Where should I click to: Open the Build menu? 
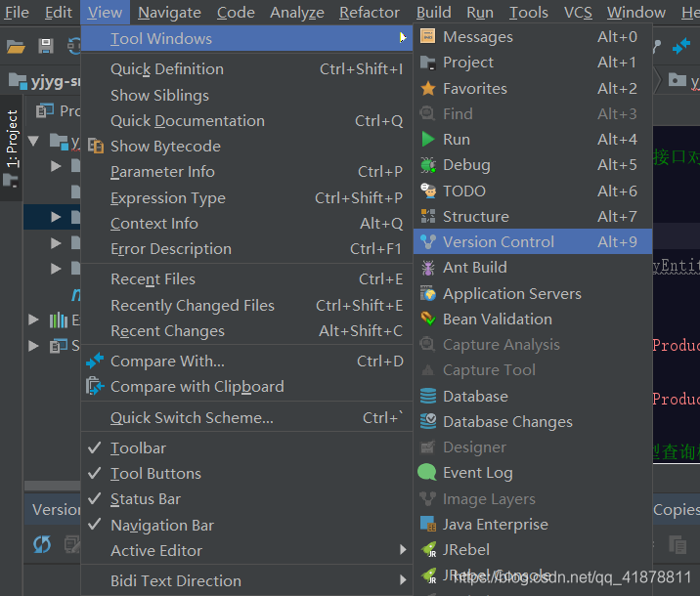(433, 12)
